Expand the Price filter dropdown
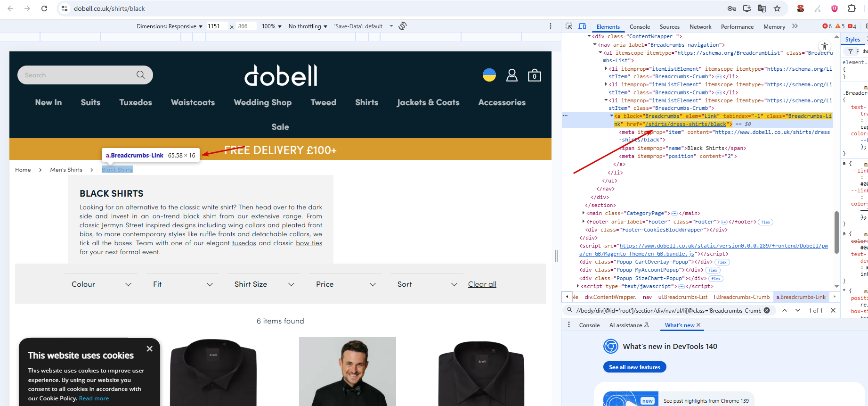The width and height of the screenshot is (868, 406). [x=346, y=284]
